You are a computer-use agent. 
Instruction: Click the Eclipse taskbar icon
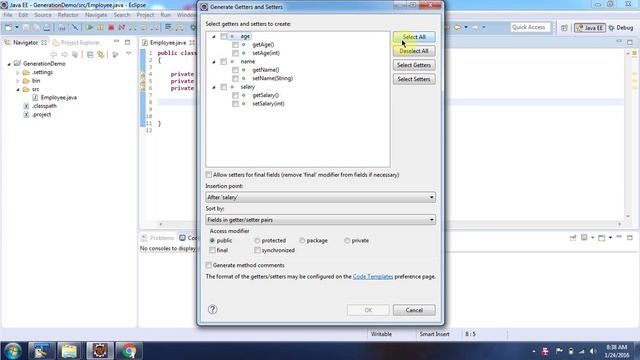tap(99, 351)
